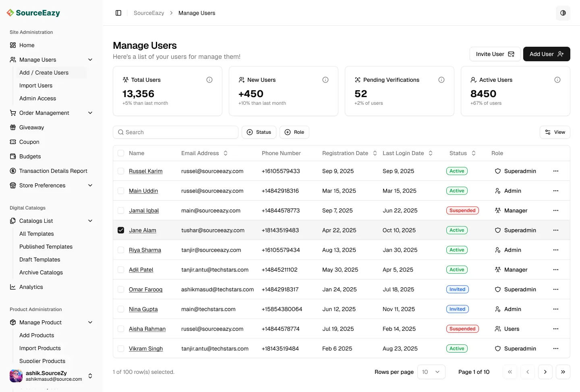Open row actions for Aisha Rahman
Image resolution: width=580 pixels, height=392 pixels.
(556, 329)
